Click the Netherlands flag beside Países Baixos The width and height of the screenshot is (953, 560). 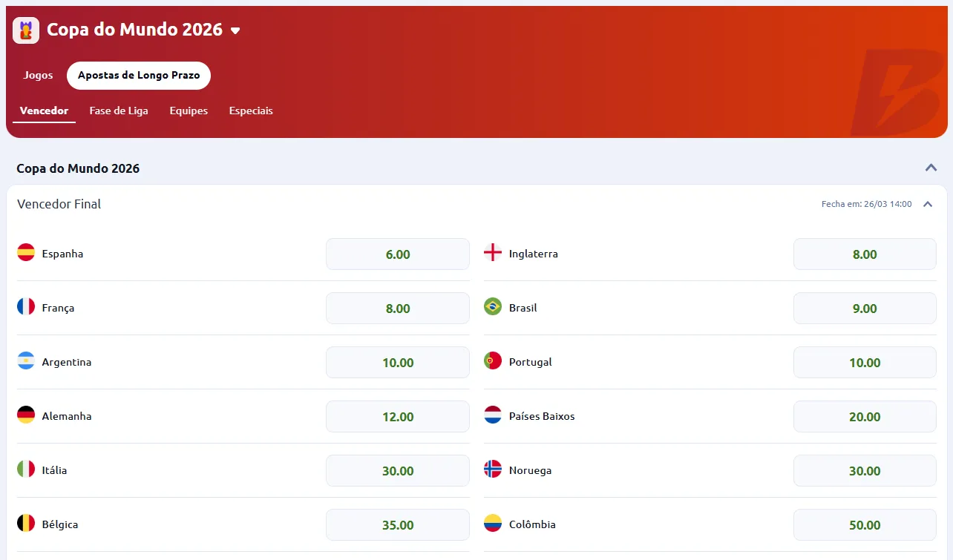[x=492, y=415]
